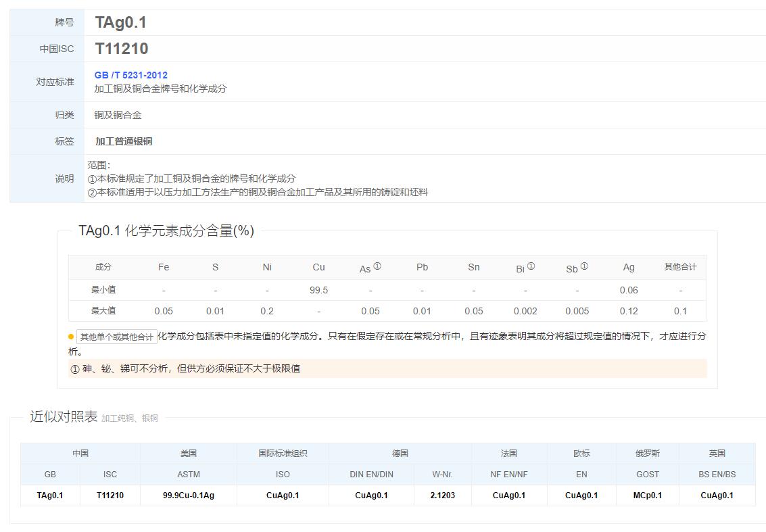Screen dimensions: 766x532
Task: Click the DIN EN/DIN grade CuAg0.1
Action: 371,495
